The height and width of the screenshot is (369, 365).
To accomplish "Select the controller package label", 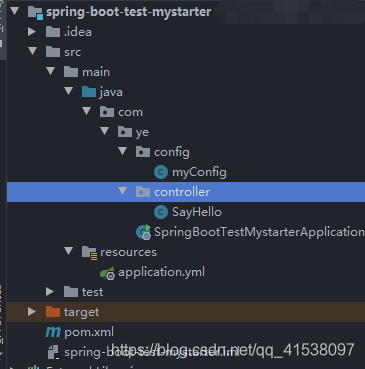I will 182,192.
